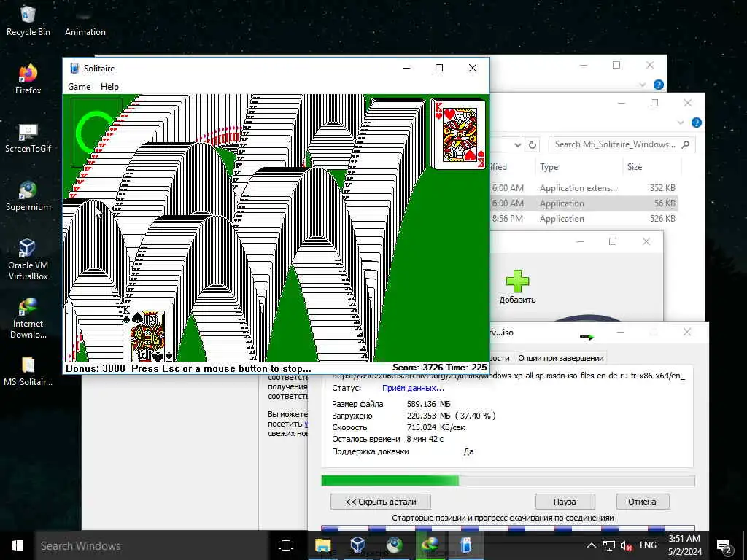This screenshot has height=560, width=747.
Task: Expand the Explorer address bar dropdown
Action: point(518,144)
